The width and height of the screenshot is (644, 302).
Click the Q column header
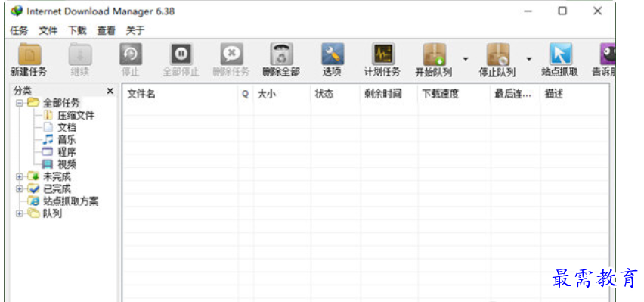click(245, 94)
